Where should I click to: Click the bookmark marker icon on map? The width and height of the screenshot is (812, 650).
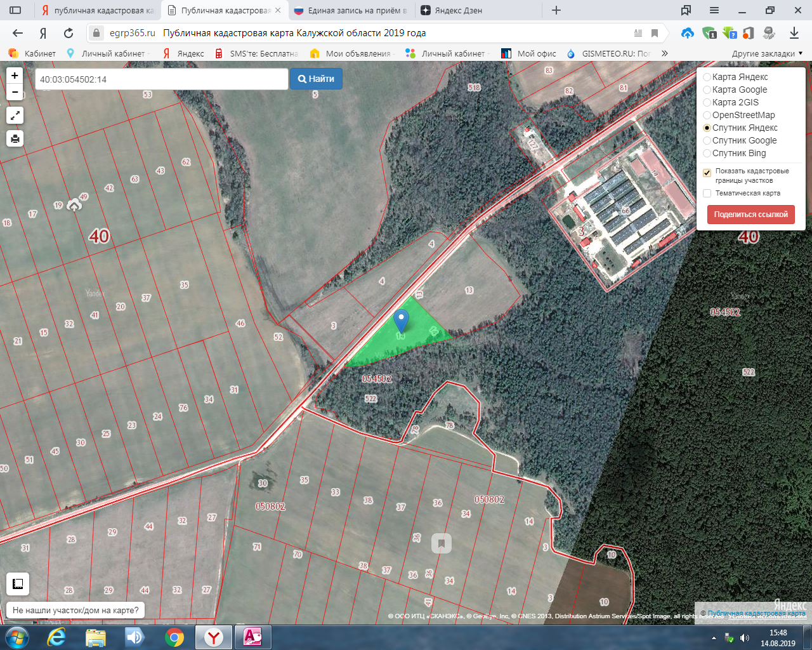point(442,543)
